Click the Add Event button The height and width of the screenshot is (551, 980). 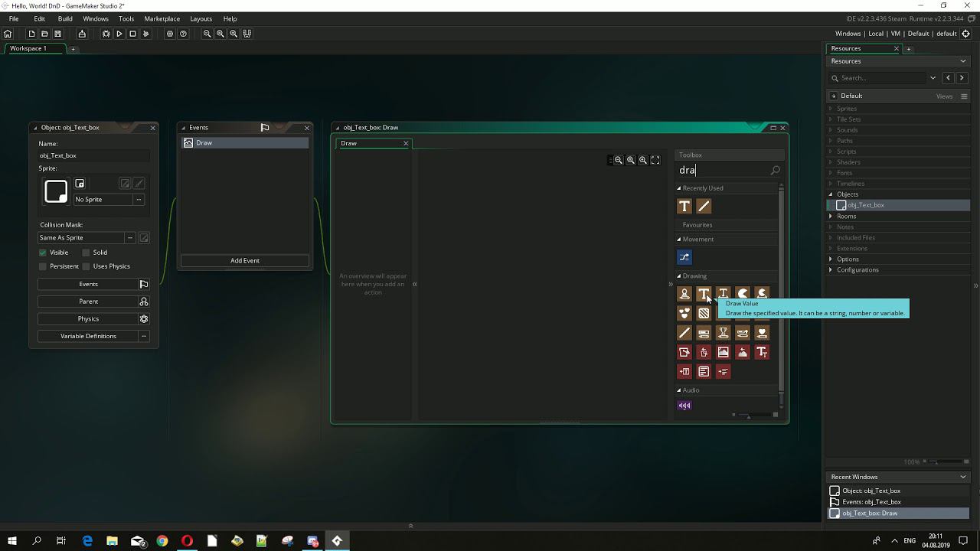pos(245,261)
